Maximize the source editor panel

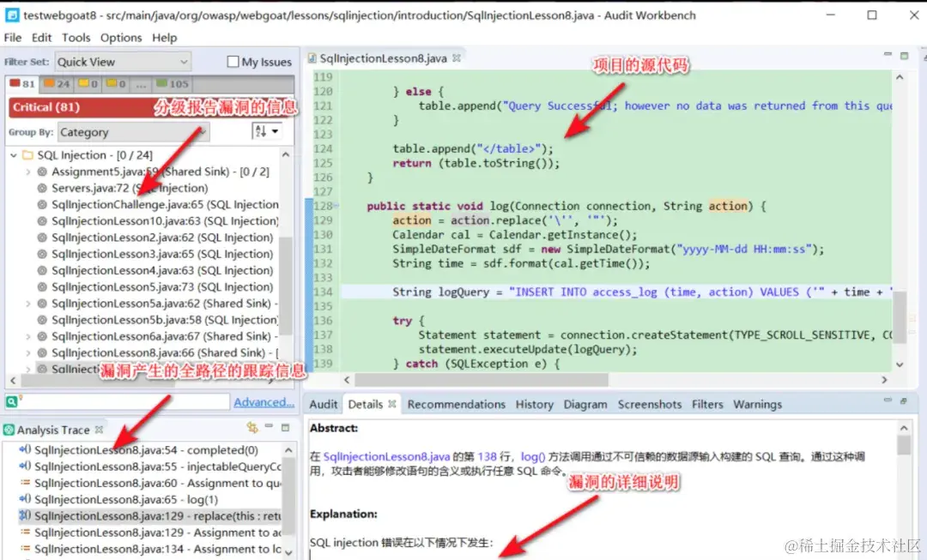tap(904, 56)
